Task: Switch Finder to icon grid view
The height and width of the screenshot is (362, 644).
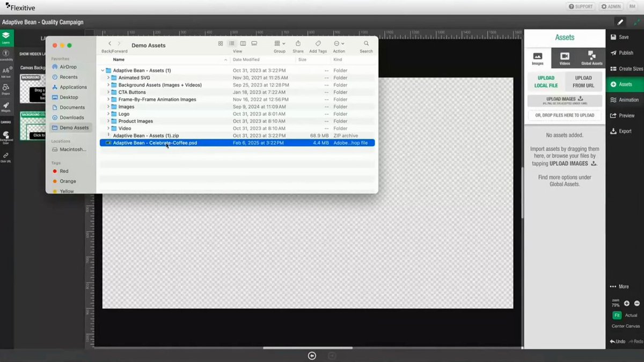Action: click(221, 43)
